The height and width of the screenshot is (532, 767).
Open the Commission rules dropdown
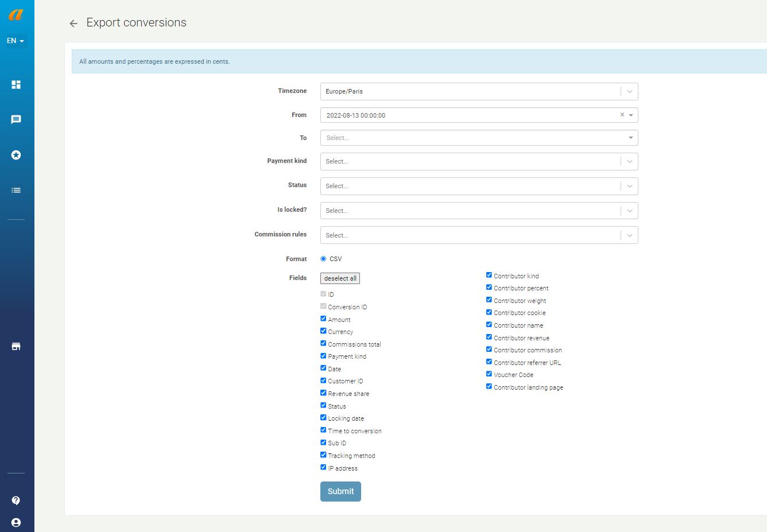tap(479, 235)
